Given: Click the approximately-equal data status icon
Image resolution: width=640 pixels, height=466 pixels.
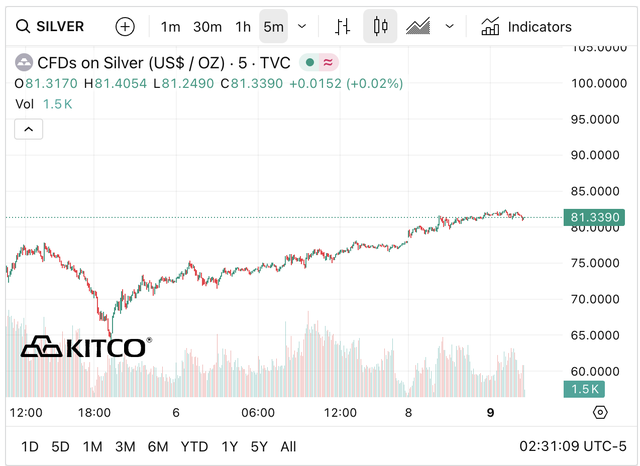Looking at the screenshot, I should (x=326, y=62).
